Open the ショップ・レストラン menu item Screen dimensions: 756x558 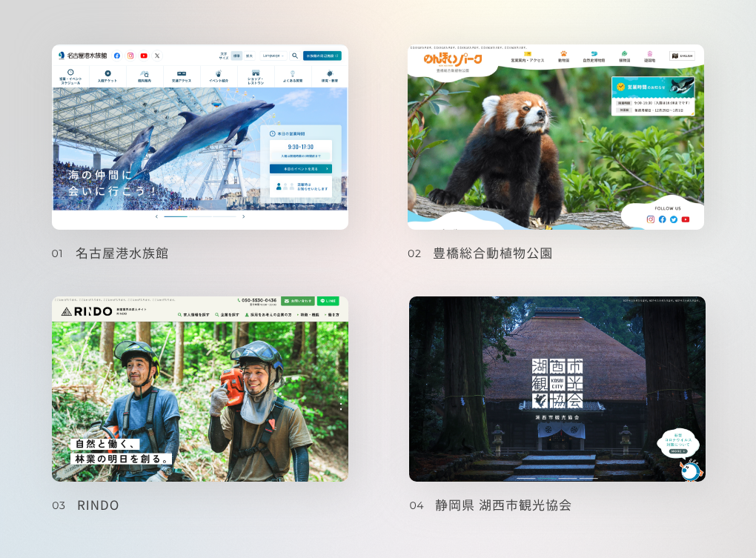(x=256, y=76)
